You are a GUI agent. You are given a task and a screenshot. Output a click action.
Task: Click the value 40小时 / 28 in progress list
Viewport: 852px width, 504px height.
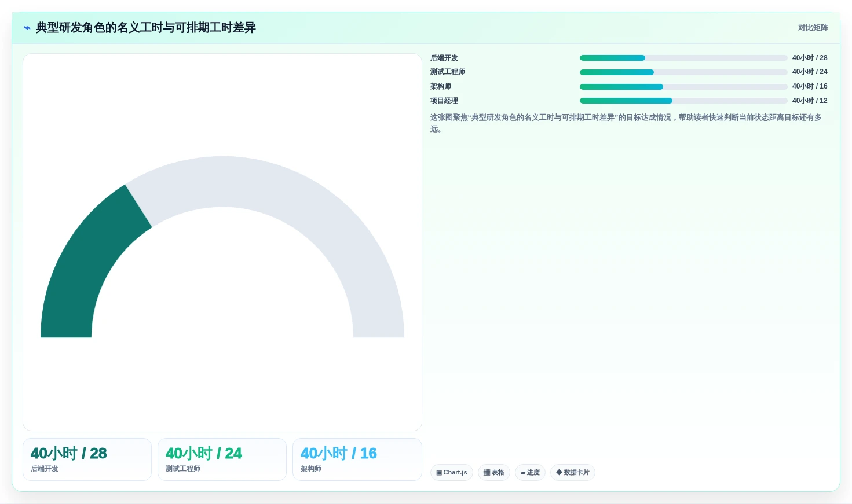(810, 58)
